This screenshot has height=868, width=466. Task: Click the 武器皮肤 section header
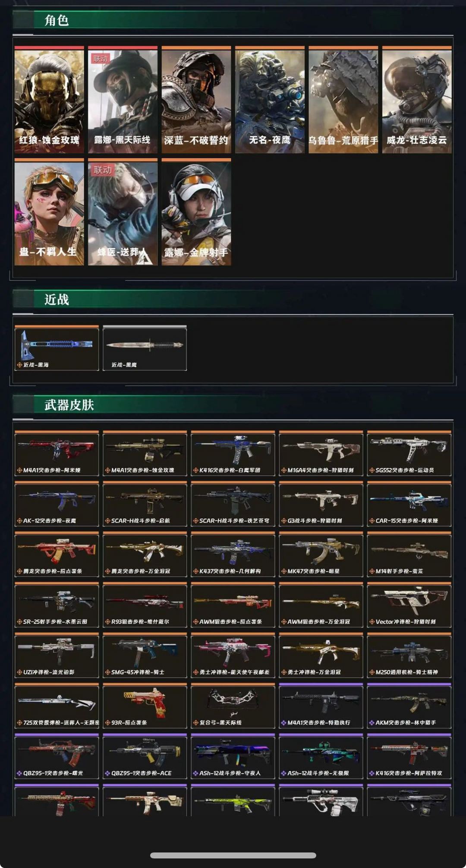(69, 405)
